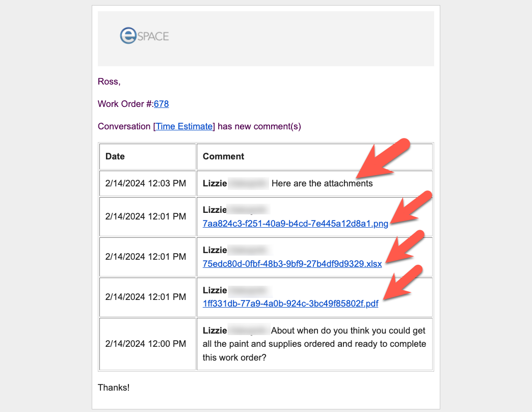Open the Time Estimate conversation link
Image resolution: width=532 pixels, height=412 pixels.
(184, 126)
